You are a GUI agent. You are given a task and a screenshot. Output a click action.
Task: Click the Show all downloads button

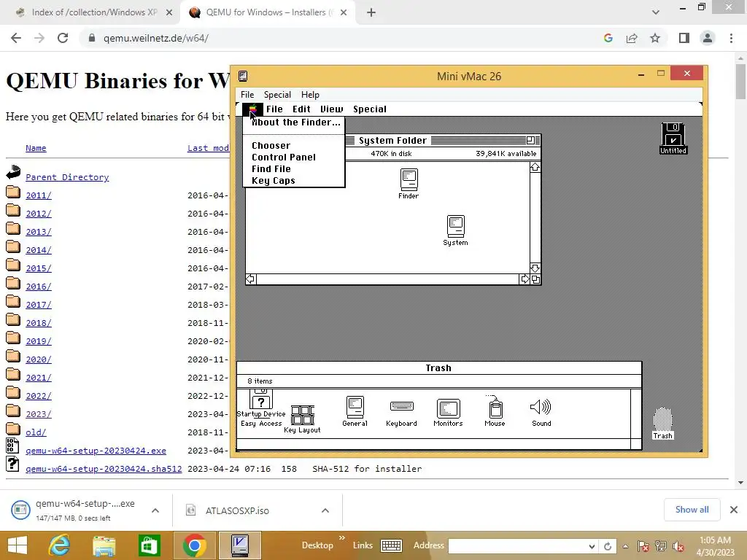(x=692, y=510)
